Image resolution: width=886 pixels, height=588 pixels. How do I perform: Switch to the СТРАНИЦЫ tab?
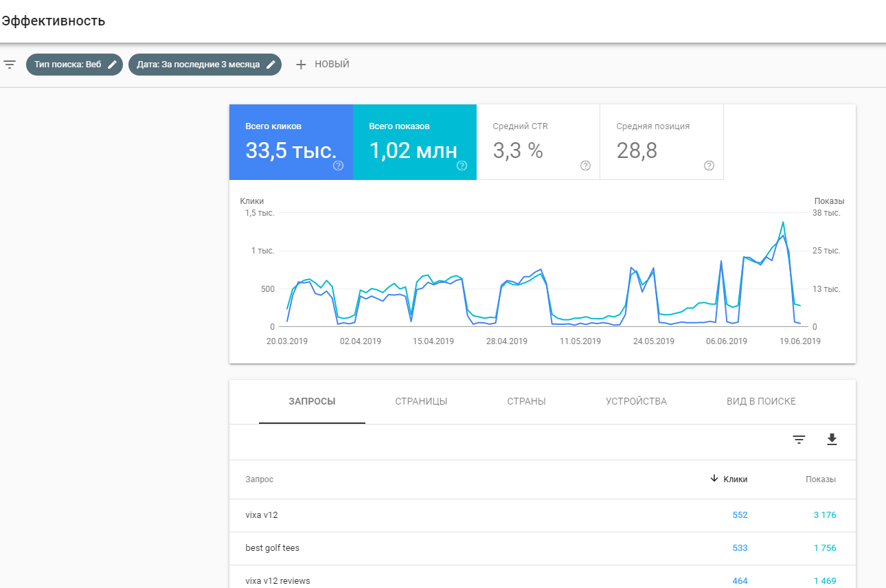pos(421,401)
